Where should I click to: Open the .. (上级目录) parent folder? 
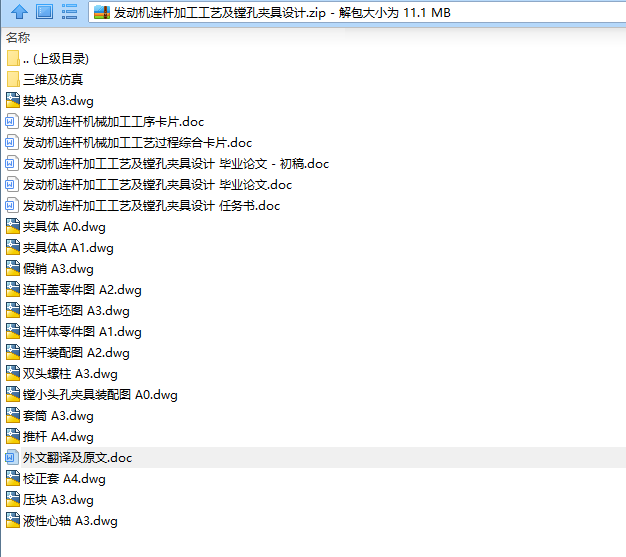56,59
